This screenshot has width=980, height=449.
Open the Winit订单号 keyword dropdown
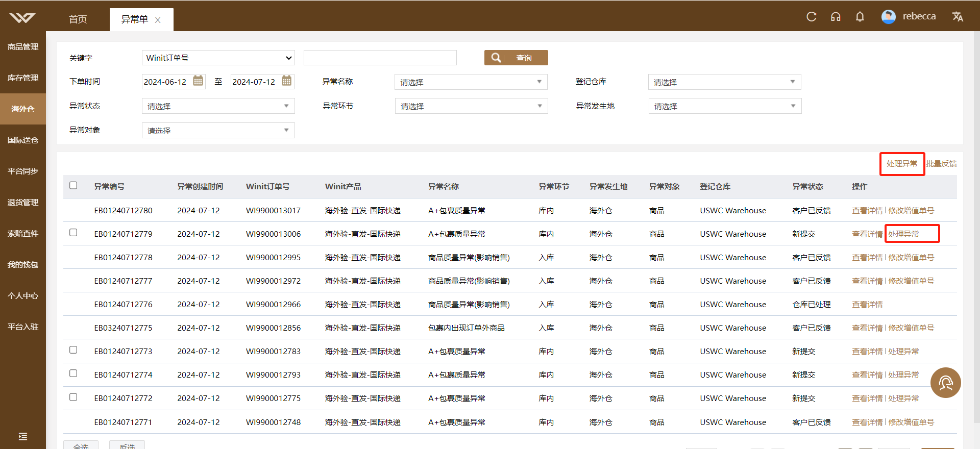coord(218,58)
